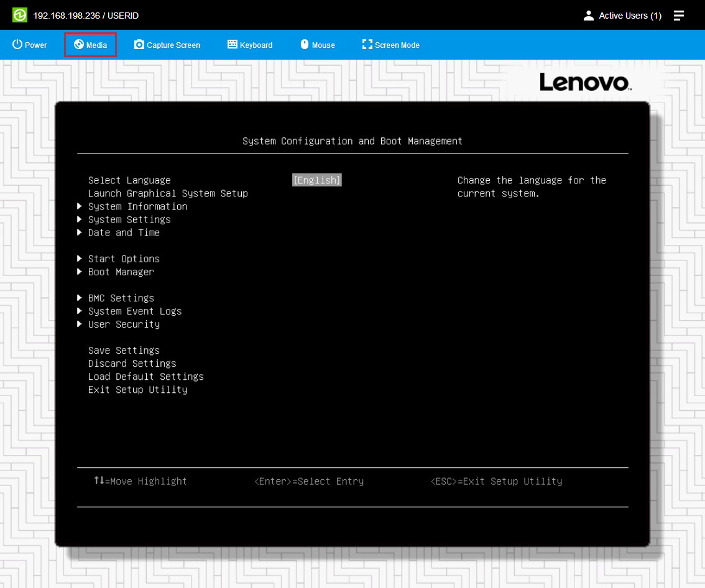Select the User Security entry
This screenshot has width=705, height=588.
point(124,324)
